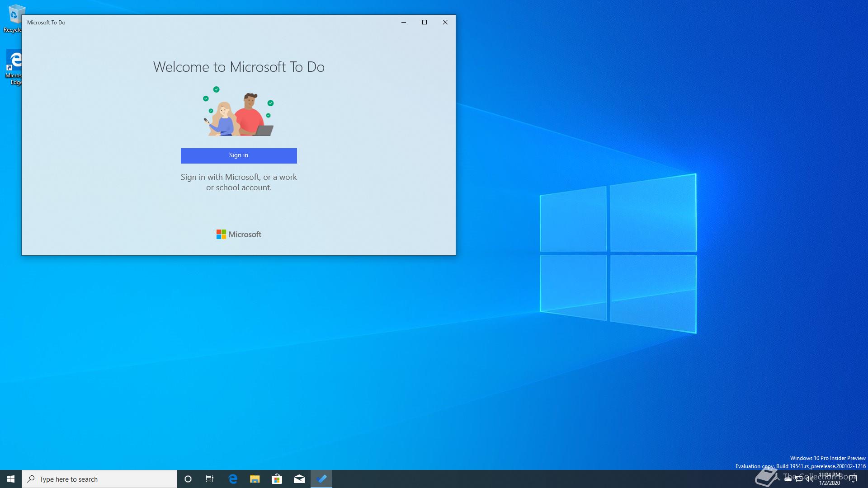The height and width of the screenshot is (488, 868).
Task: Show hidden system tray icons
Action: [x=777, y=479]
